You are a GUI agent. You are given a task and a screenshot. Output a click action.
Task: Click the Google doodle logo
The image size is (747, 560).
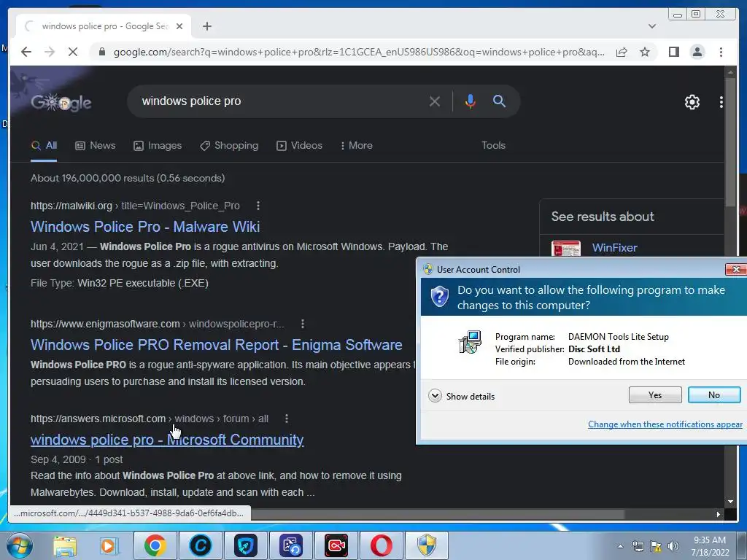tap(61, 102)
